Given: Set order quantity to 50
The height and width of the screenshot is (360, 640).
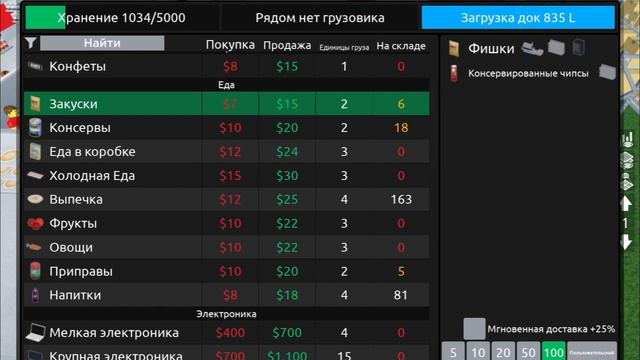Looking at the screenshot, I should (x=528, y=352).
